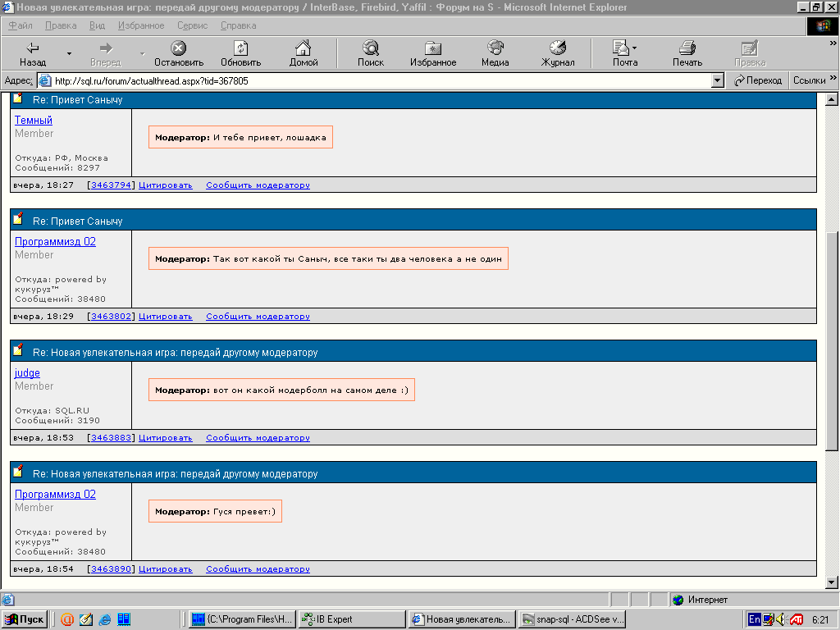Click post number link 3463883

(111, 438)
